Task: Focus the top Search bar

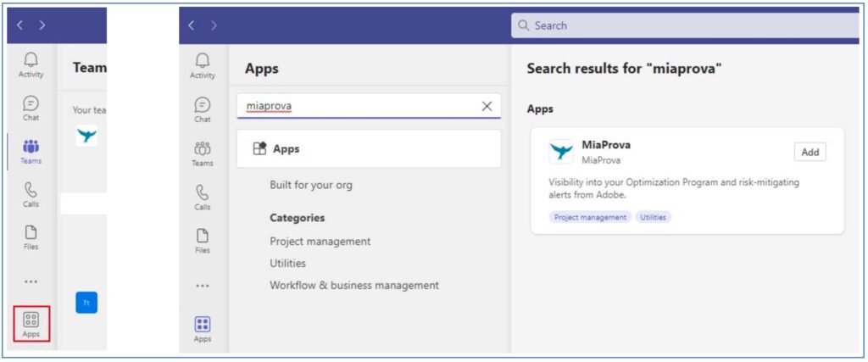Action: pyautogui.click(x=685, y=25)
